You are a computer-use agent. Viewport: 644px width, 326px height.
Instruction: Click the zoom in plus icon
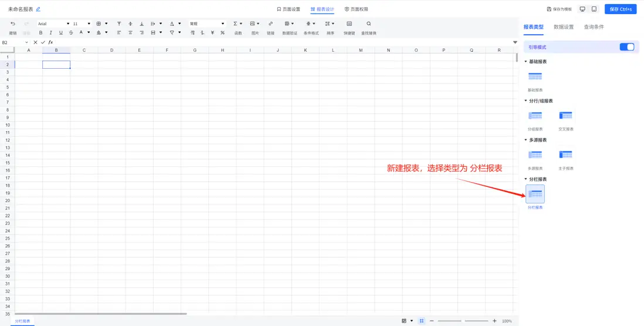click(x=494, y=321)
